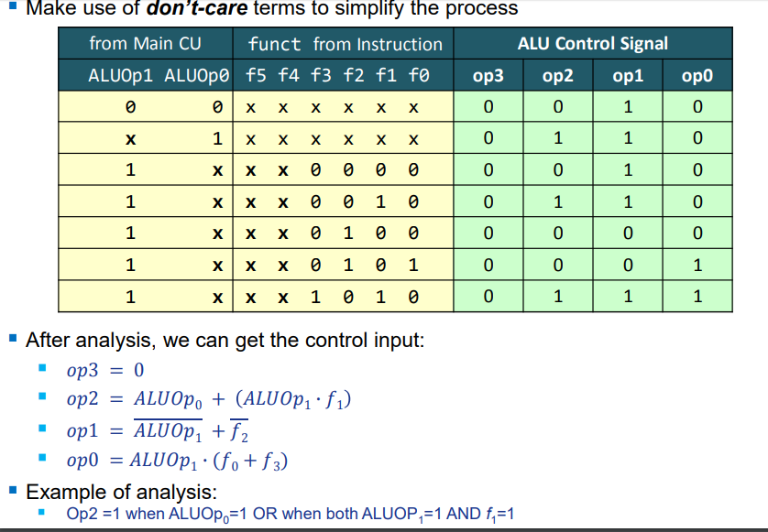Select the f5 funct bit label
The height and width of the screenshot is (532, 768).
[256, 75]
